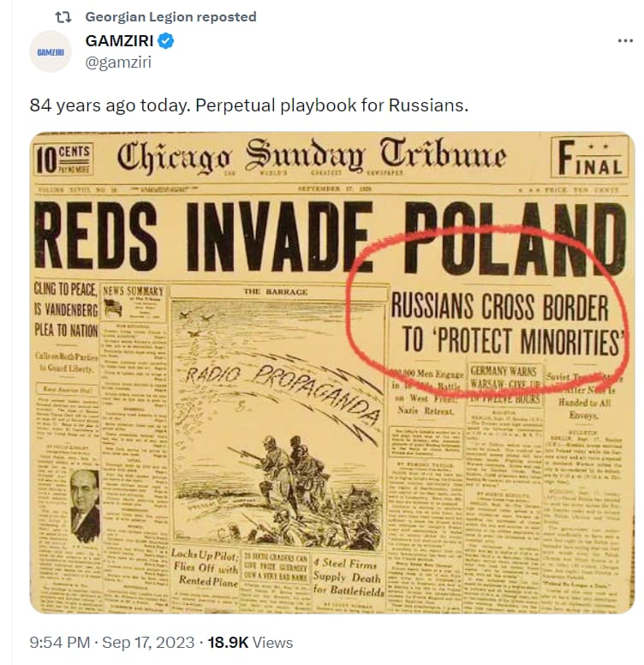Click the GAMZIRI display name
Image resolution: width=644 pixels, height=665 pixels.
(119, 41)
